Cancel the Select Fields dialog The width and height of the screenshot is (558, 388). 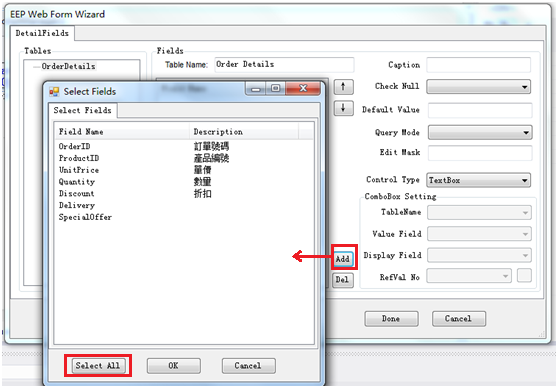(x=248, y=366)
